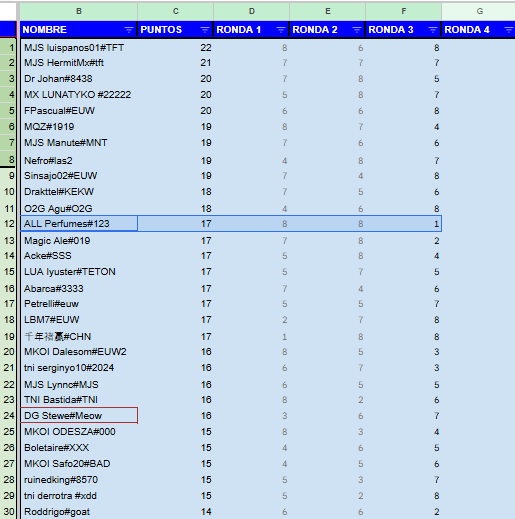The height and width of the screenshot is (519, 515).
Task: Select cell Acke#SSS
Action: point(79,256)
